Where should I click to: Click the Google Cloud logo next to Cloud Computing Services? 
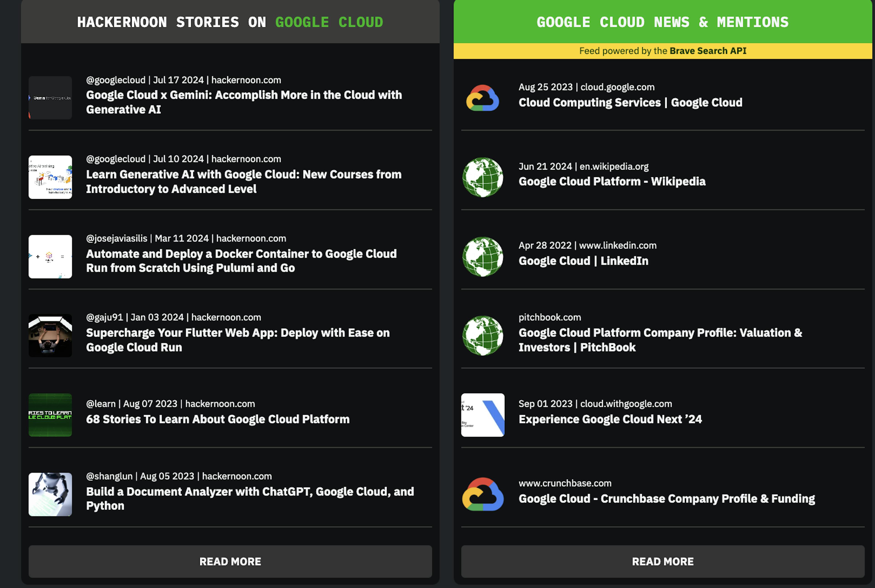point(482,98)
